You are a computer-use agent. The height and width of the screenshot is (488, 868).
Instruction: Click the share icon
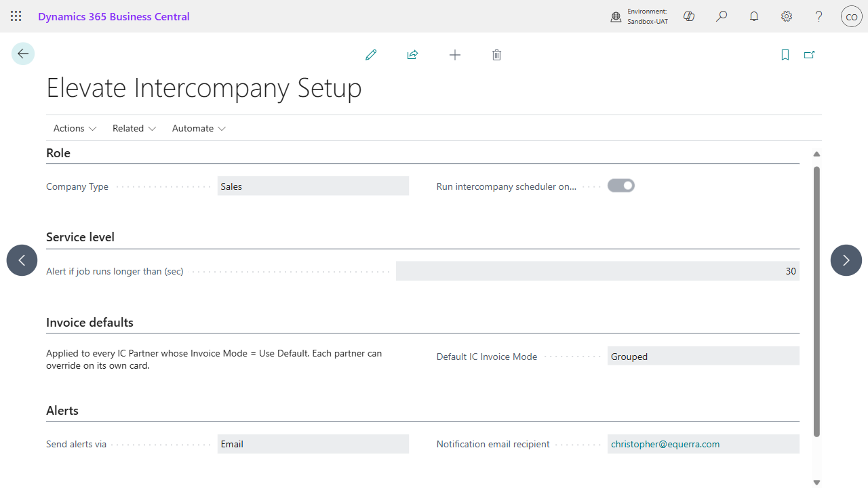click(x=412, y=55)
